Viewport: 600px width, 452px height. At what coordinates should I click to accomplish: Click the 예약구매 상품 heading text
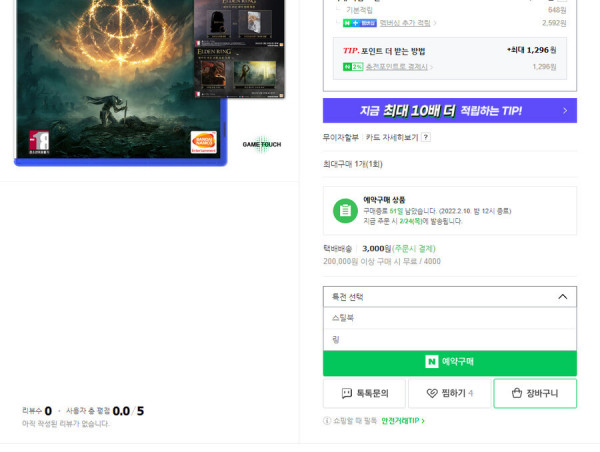click(384, 200)
